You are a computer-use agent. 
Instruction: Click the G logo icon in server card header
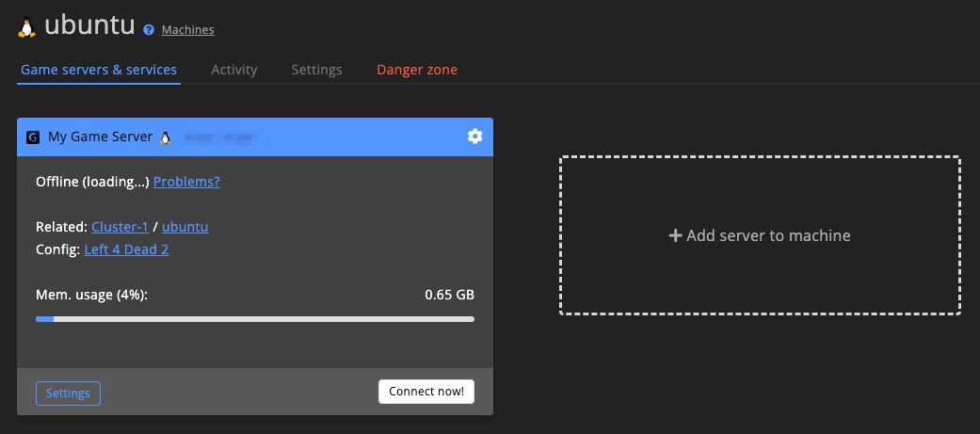point(33,137)
